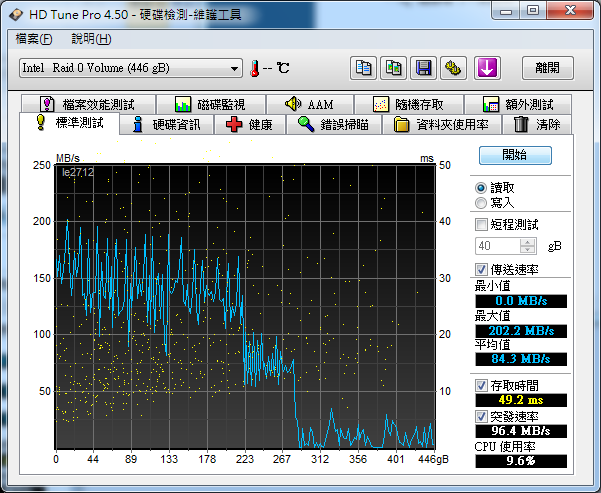Open the AAM speaker tab
601x493 pixels.
click(x=308, y=104)
